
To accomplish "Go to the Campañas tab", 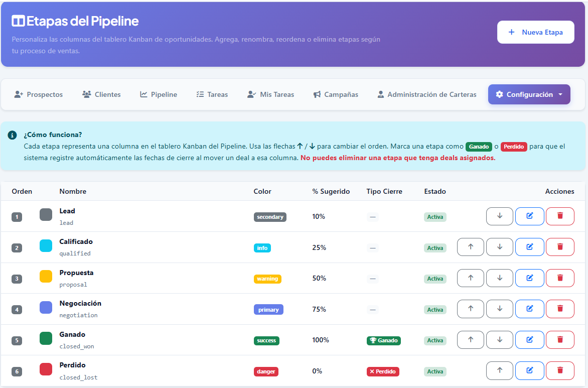I will (336, 94).
